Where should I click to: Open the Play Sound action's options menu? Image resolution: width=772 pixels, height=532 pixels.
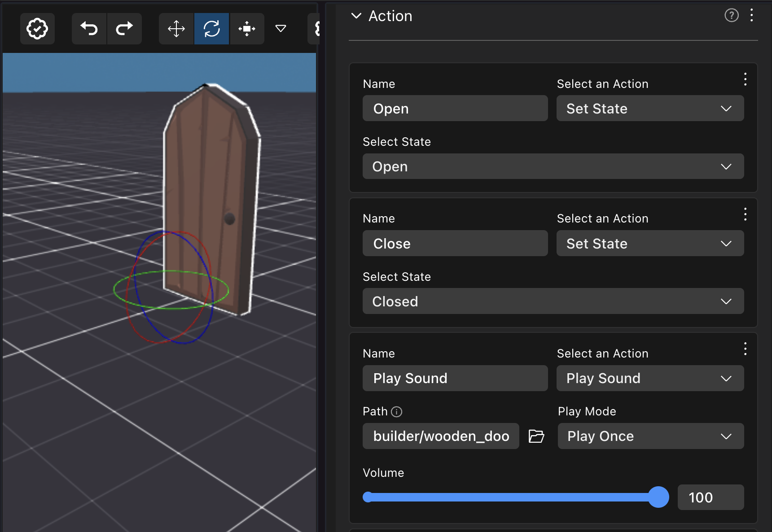[x=745, y=349]
